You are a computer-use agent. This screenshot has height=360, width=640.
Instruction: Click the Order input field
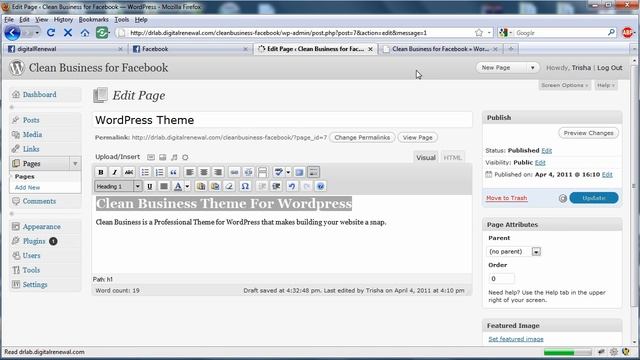[x=501, y=279]
